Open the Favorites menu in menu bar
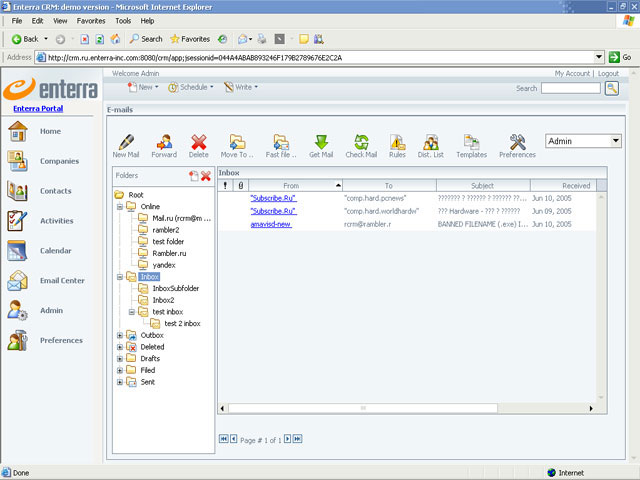640x480 pixels. click(x=91, y=21)
